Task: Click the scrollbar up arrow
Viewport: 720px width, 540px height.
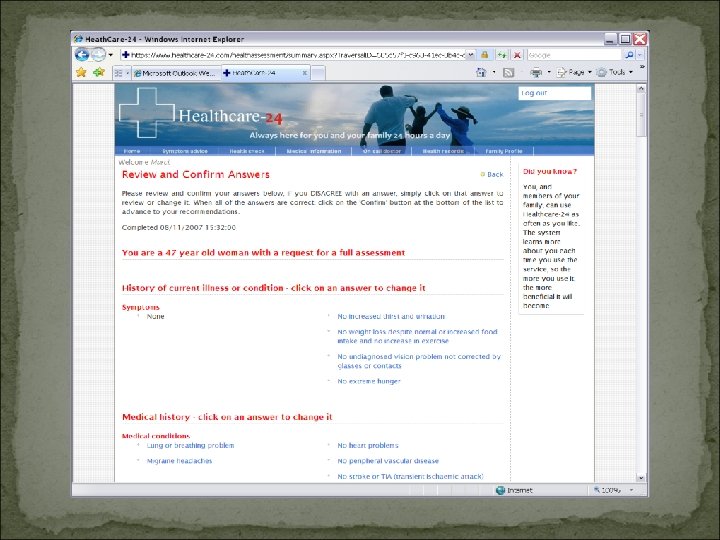Action: click(641, 88)
